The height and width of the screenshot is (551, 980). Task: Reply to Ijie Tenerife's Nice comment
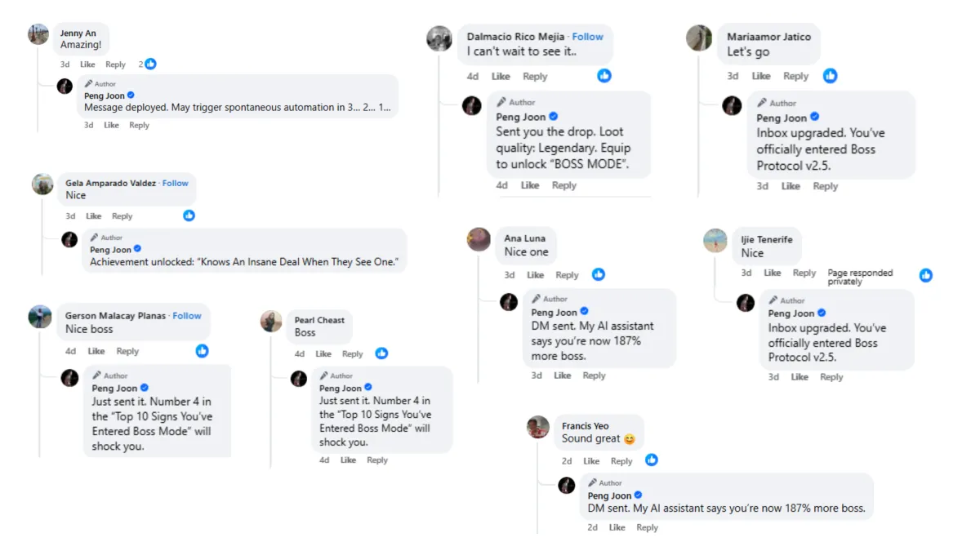(804, 273)
